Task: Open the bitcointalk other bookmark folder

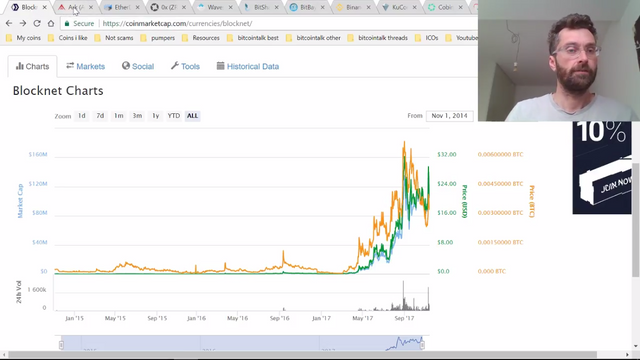Action: pos(313,38)
